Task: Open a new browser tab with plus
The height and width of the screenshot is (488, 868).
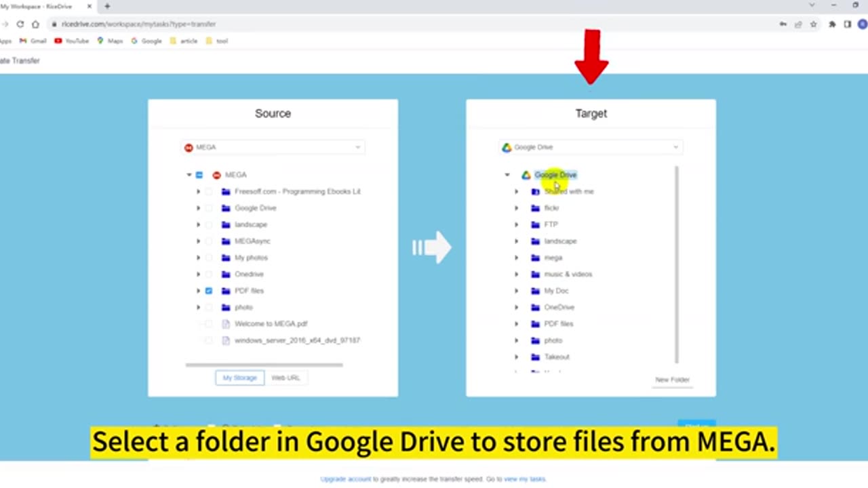Action: [x=107, y=6]
